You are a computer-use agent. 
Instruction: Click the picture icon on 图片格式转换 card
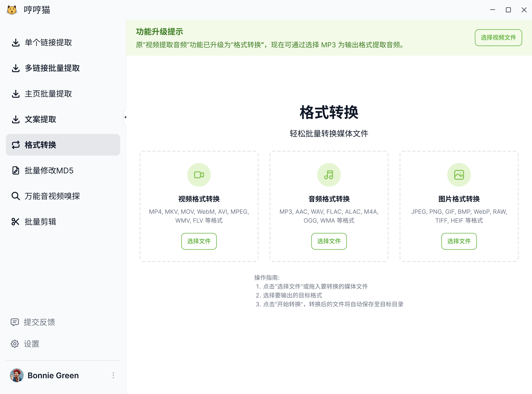(x=459, y=175)
